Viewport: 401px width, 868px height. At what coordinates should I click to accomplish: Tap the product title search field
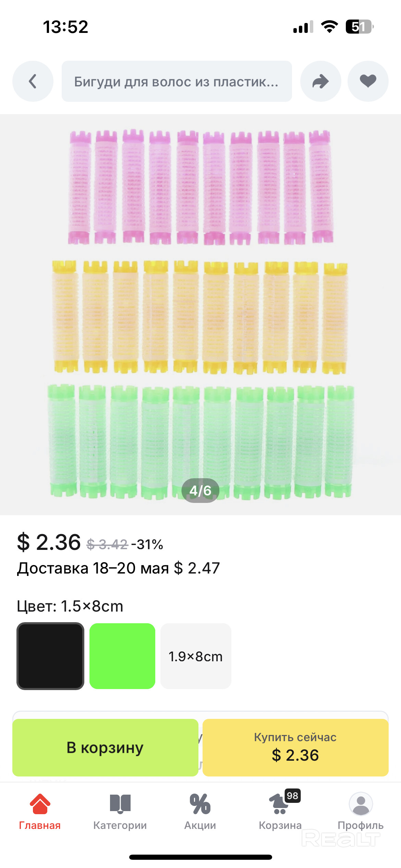[177, 81]
